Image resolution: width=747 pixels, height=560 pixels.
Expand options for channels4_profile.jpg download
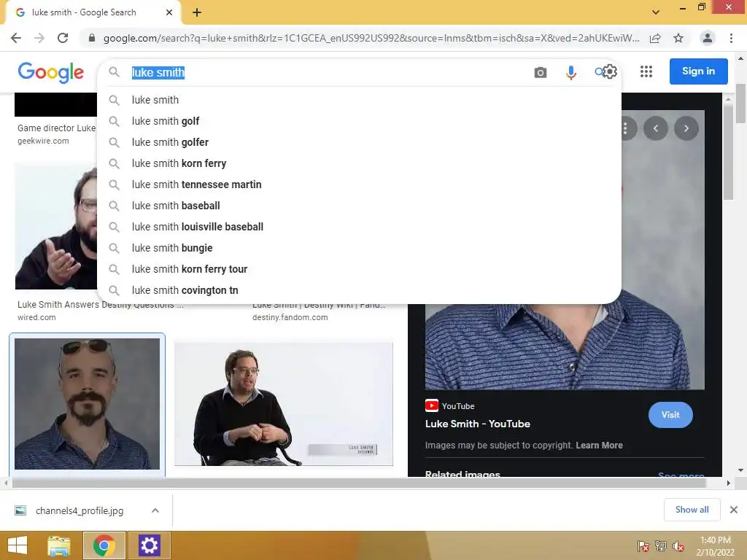pyautogui.click(x=155, y=510)
